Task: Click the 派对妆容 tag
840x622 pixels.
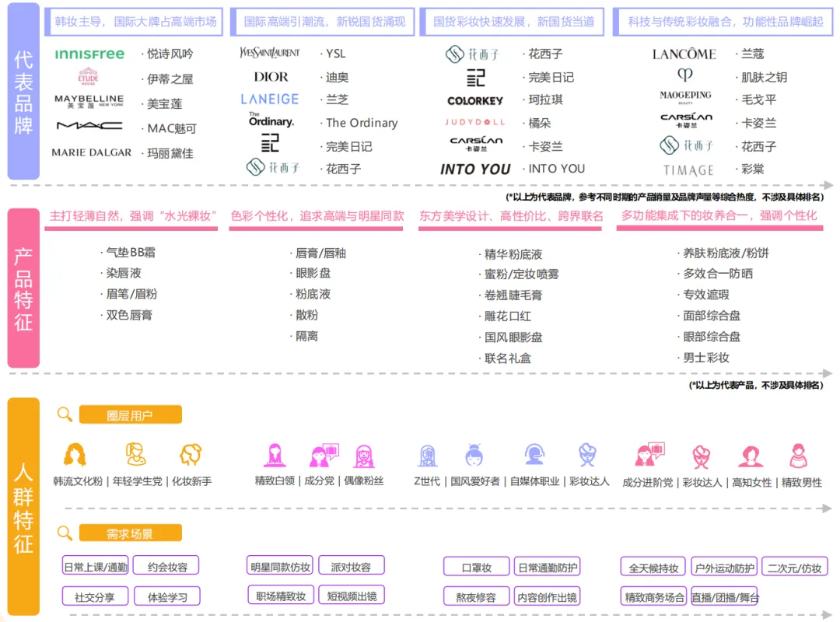Action: (352, 566)
